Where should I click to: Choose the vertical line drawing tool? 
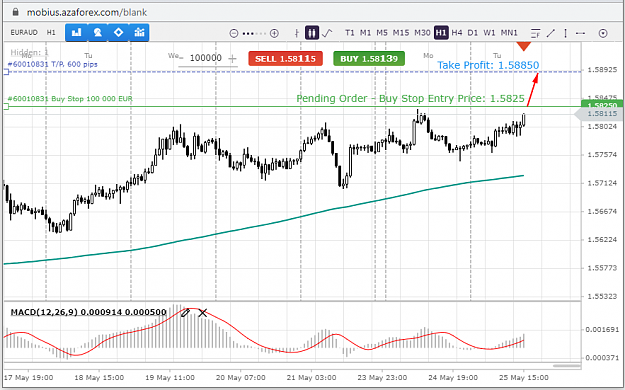point(566,33)
